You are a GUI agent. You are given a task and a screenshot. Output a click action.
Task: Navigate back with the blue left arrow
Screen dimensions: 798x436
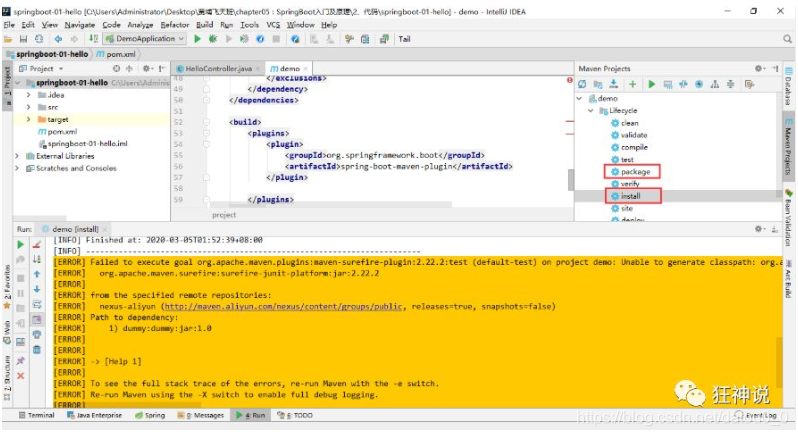[x=59, y=39]
